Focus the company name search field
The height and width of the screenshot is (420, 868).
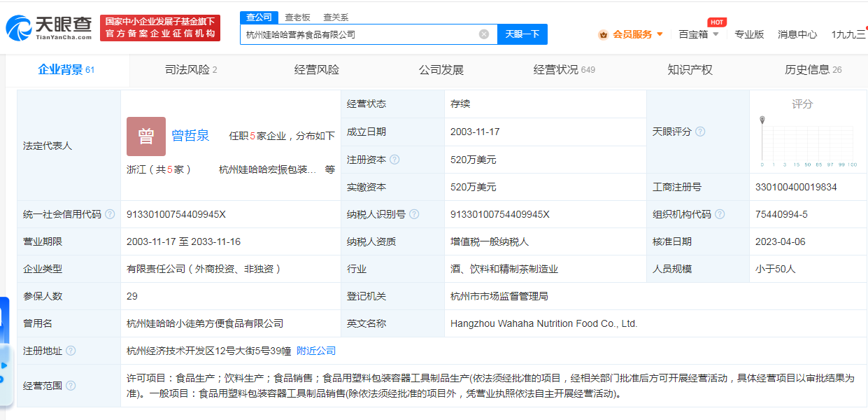360,34
